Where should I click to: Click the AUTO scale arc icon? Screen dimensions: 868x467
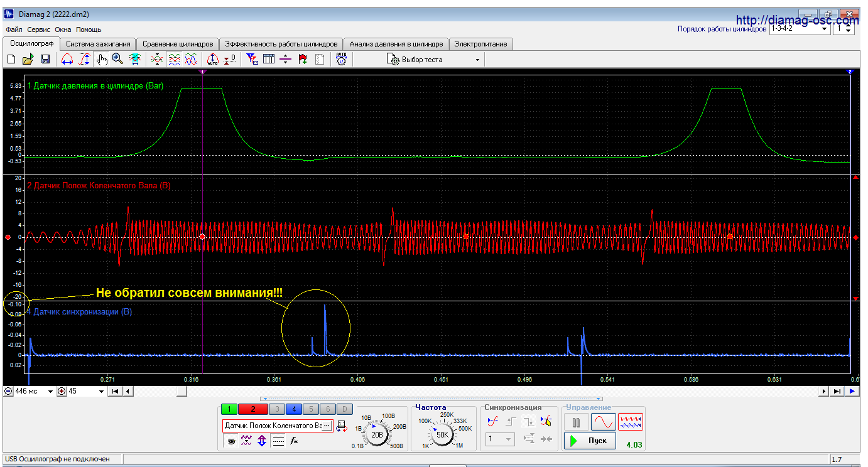212,59
